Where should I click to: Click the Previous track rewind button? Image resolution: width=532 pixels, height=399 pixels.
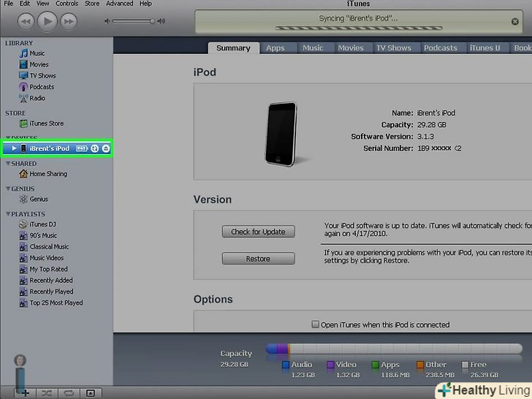(x=26, y=21)
